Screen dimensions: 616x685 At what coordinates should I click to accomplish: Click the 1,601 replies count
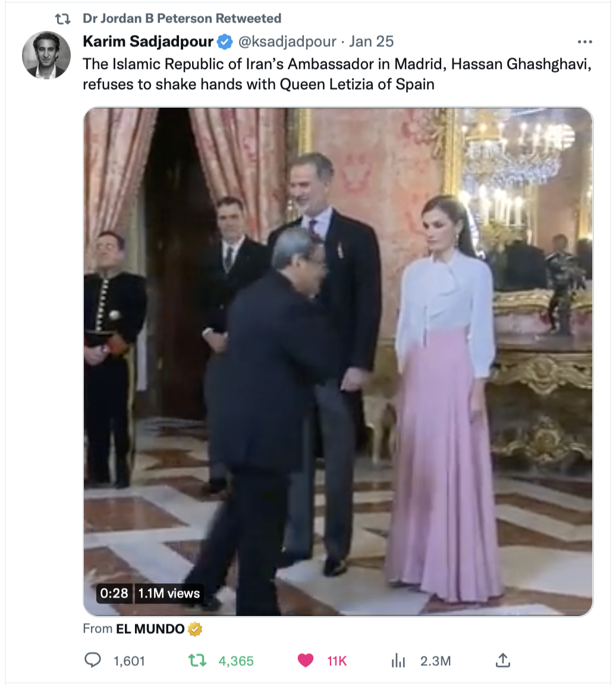[x=129, y=661]
